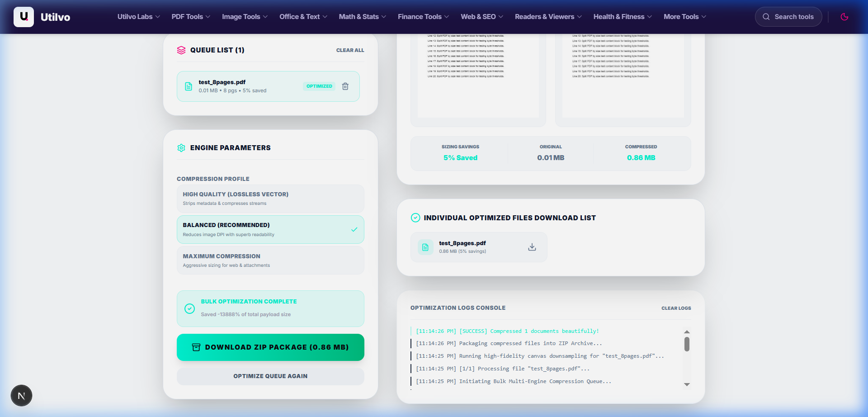This screenshot has width=868, height=417.
Task: Click logs console scroll down arrow
Action: coord(687,384)
